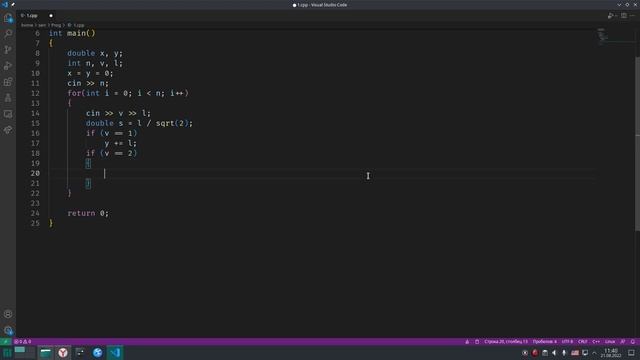Click the microphone tray icon
This screenshot has height=360, width=640.
tap(564, 353)
